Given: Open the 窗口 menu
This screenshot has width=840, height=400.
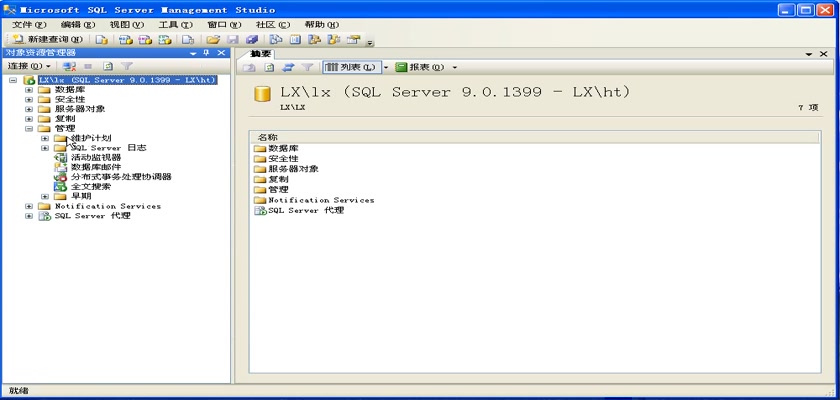Looking at the screenshot, I should pos(224,25).
